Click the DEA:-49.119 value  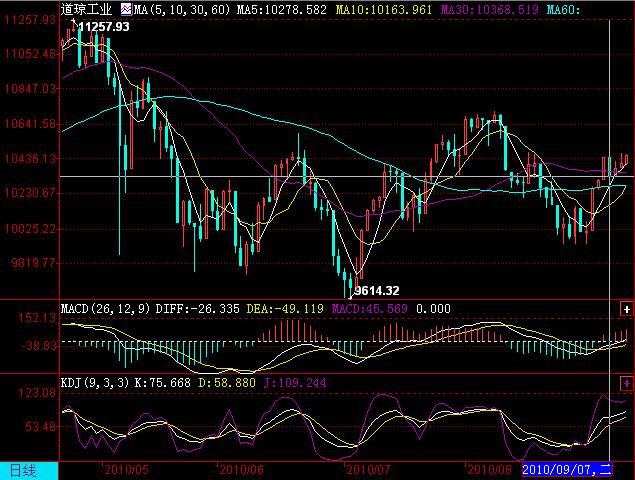(x=285, y=309)
